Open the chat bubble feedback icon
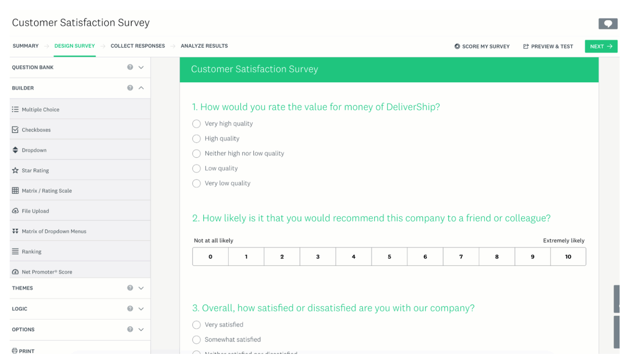The width and height of the screenshot is (624, 364). 608,24
